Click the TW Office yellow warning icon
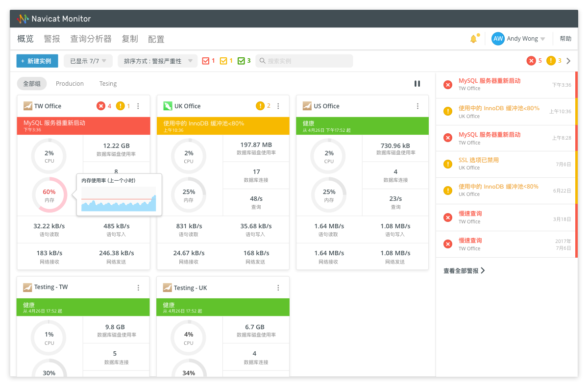Image resolution: width=588 pixels, height=387 pixels. (x=120, y=106)
